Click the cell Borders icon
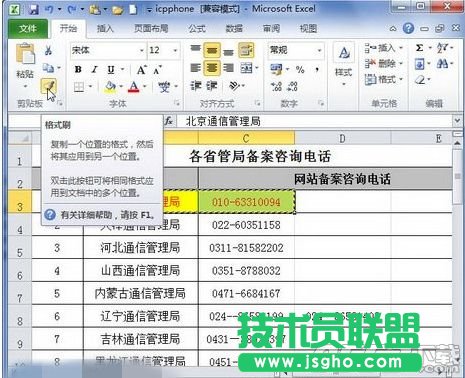This screenshot has height=378, width=465. click(79, 87)
